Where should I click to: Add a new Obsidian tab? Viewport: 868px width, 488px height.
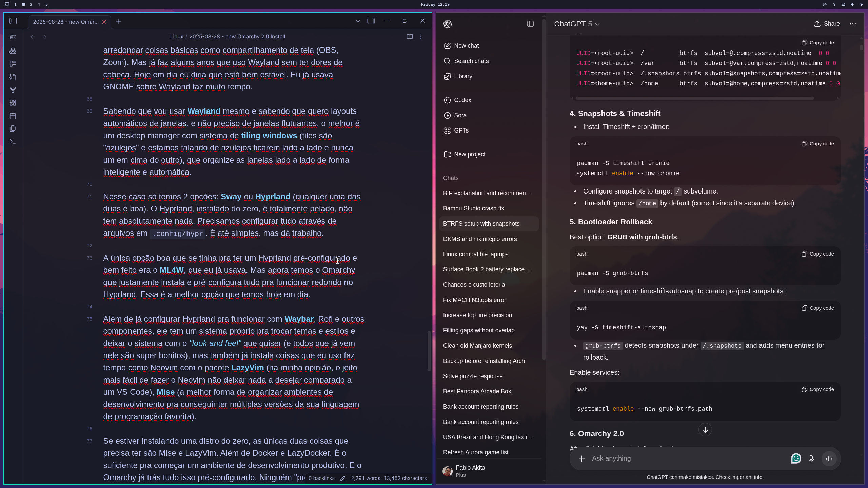coord(118,21)
